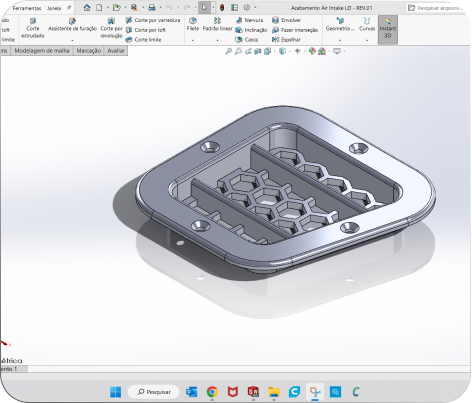
Task: Click Corte limite
Action: (143, 40)
